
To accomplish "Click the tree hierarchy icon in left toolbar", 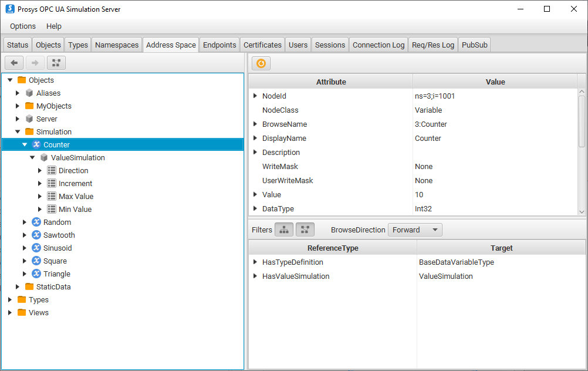I will 56,63.
